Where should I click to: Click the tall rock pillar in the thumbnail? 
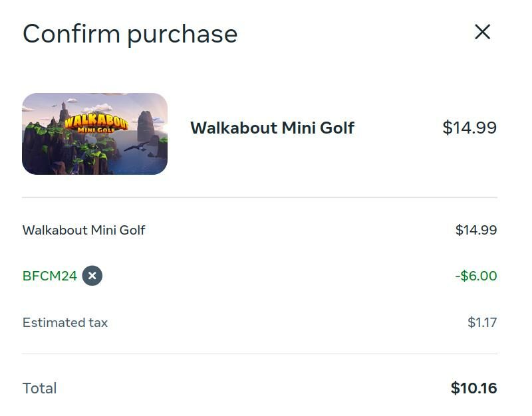(146, 125)
